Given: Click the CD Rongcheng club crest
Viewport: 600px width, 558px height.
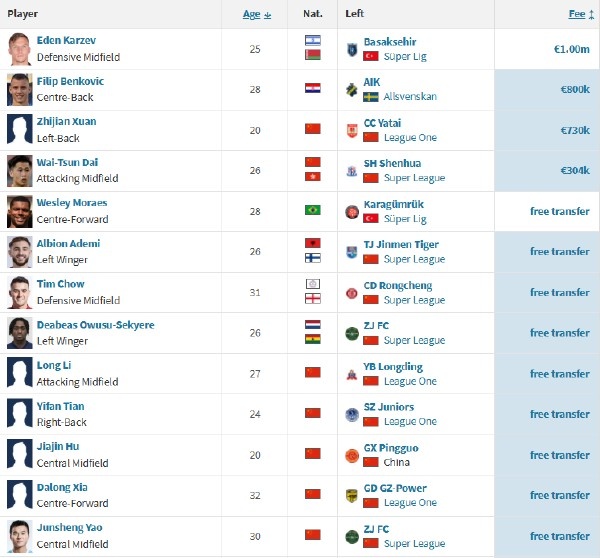Looking at the screenshot, I should (352, 292).
